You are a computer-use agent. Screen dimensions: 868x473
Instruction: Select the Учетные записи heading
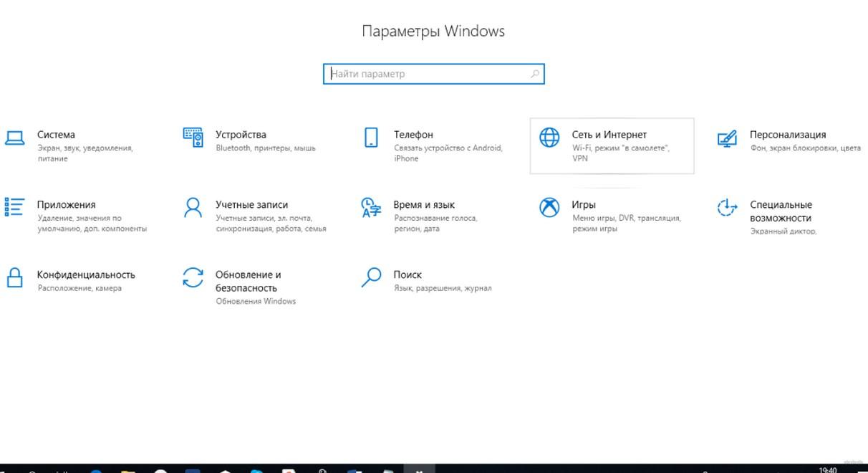click(x=252, y=205)
